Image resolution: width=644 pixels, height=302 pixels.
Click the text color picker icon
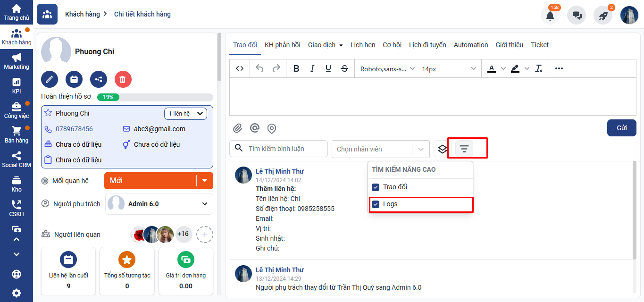(x=491, y=69)
